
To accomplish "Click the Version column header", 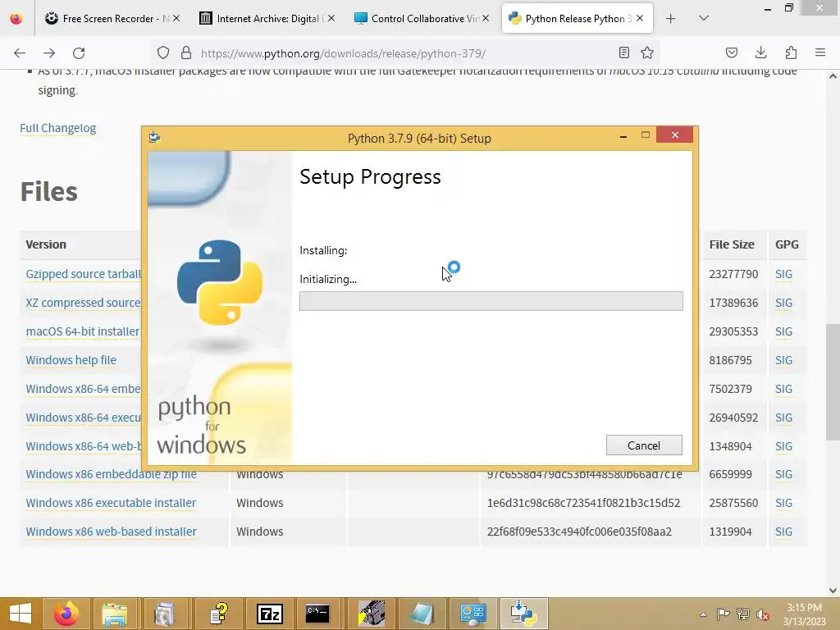I will coord(46,244).
